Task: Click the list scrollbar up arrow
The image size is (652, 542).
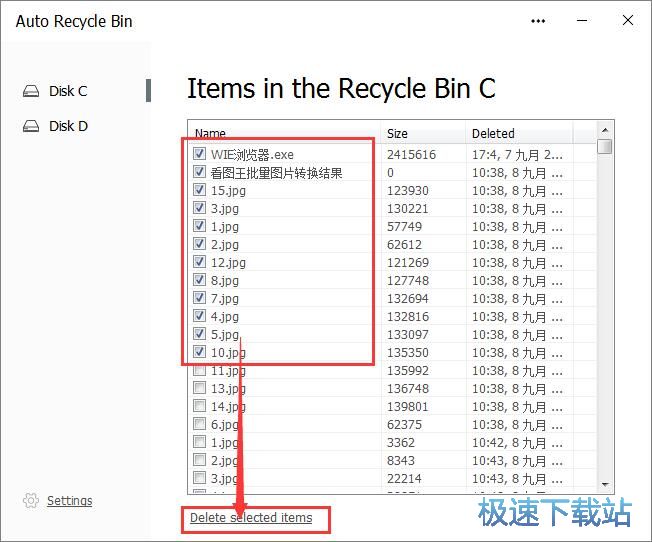Action: (605, 130)
